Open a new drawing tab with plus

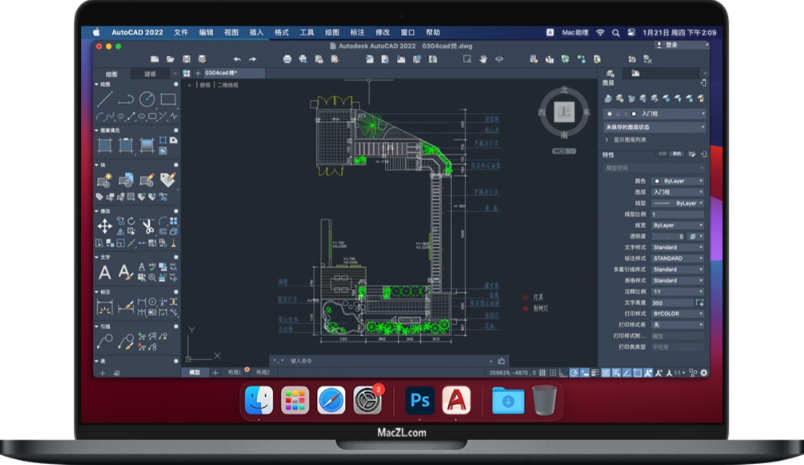coord(198,73)
